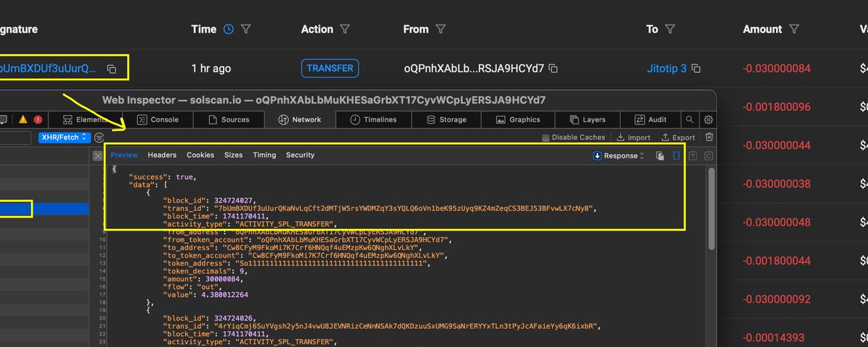This screenshot has width=868, height=347.
Task: Click the Amount cell -0.030000044
Action: [x=777, y=145]
